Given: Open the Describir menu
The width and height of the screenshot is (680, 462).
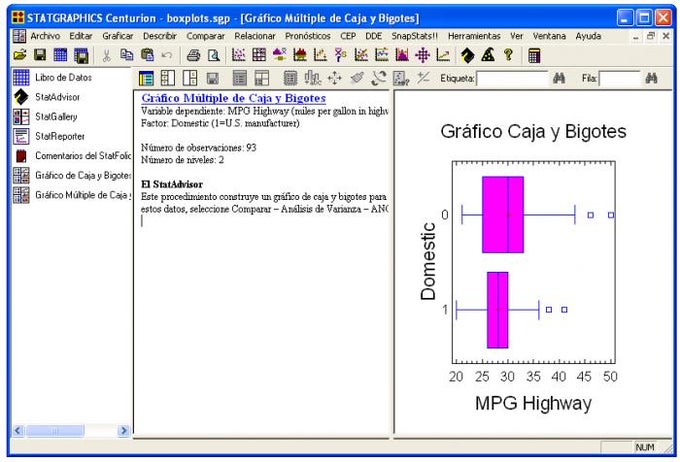Looking at the screenshot, I should pyautogui.click(x=160, y=36).
